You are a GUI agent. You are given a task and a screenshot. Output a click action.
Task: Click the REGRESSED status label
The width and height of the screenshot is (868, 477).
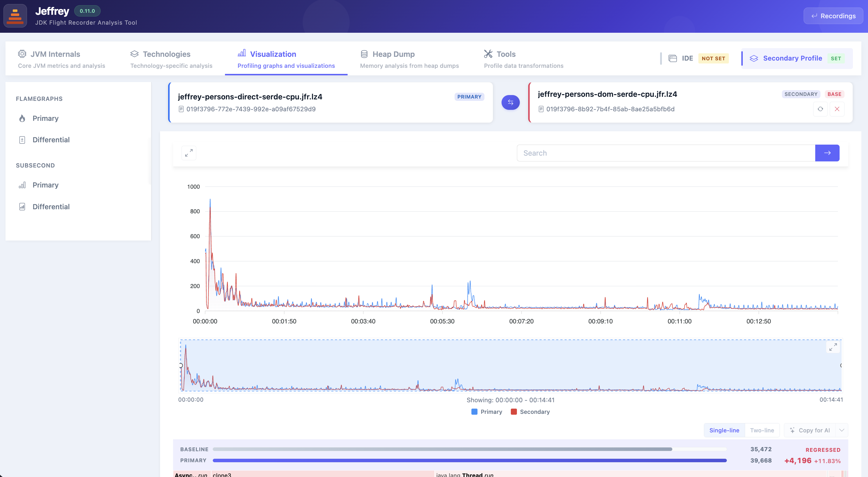tap(823, 450)
